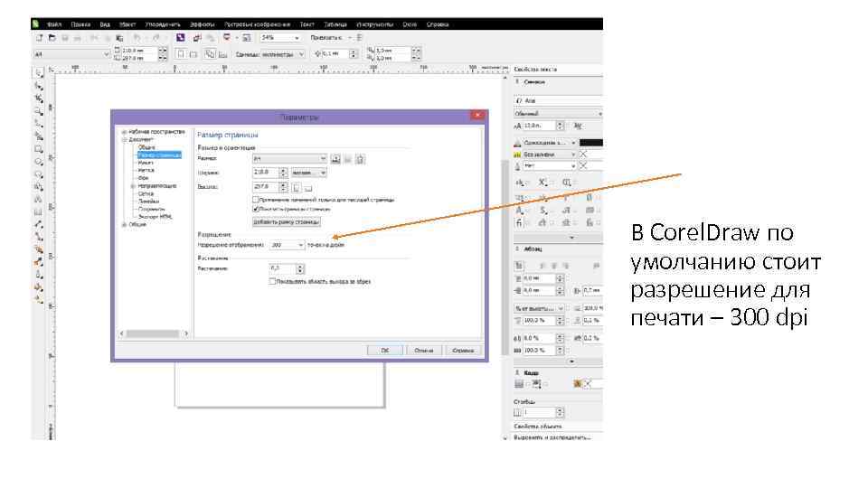
Task: Select Сетка item in options tree
Action: 146,193
